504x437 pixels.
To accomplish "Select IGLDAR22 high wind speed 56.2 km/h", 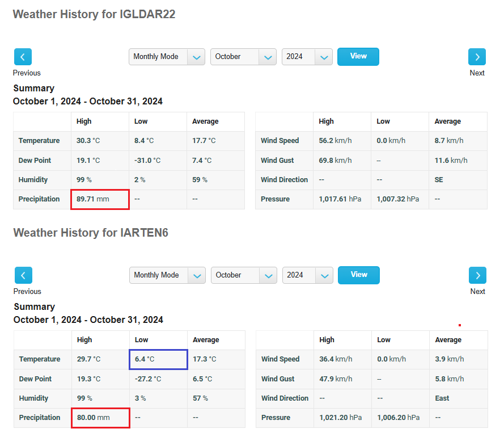I will [335, 141].
